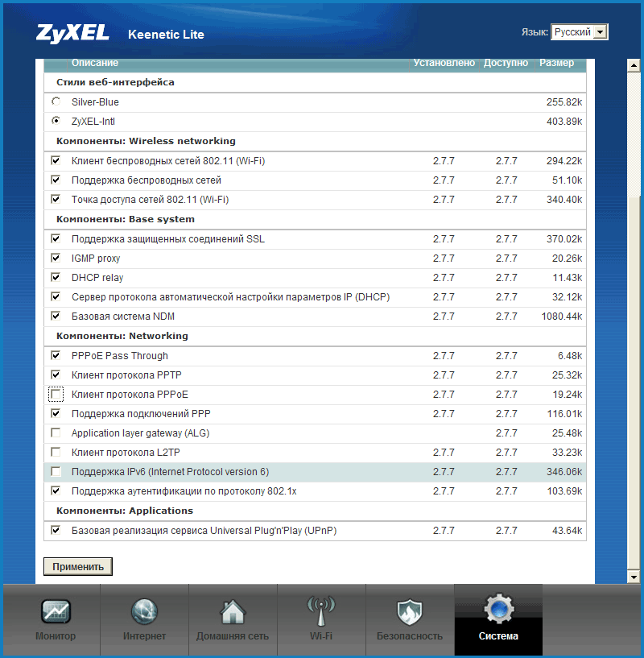Enable Клиент протокола L2TP checkbox
The image size is (644, 658).
click(56, 452)
